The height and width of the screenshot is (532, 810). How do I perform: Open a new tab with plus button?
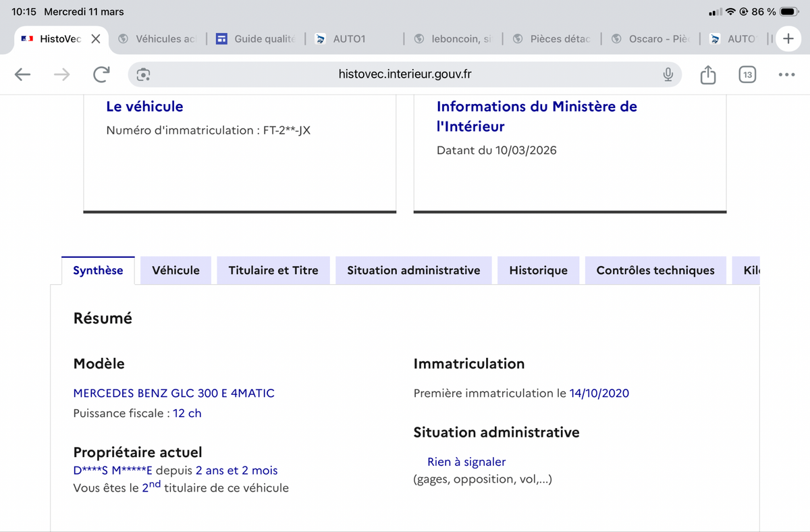pos(788,38)
